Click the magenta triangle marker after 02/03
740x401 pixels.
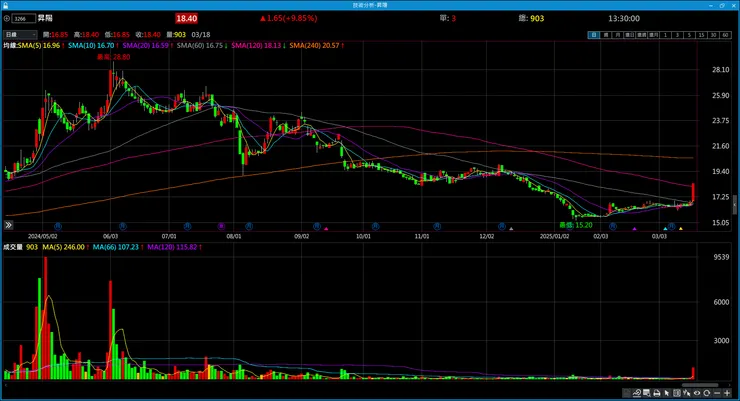634,229
